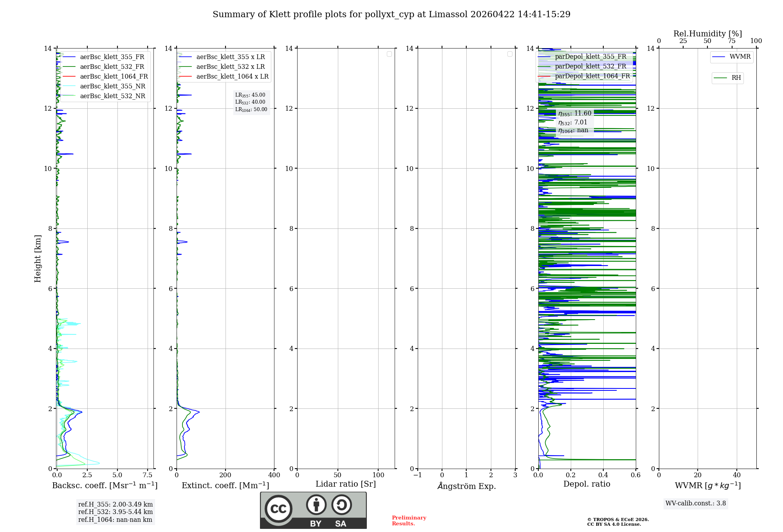Click the Creative Commons CC circle logo
This screenshot has width=783, height=532.
(x=278, y=509)
